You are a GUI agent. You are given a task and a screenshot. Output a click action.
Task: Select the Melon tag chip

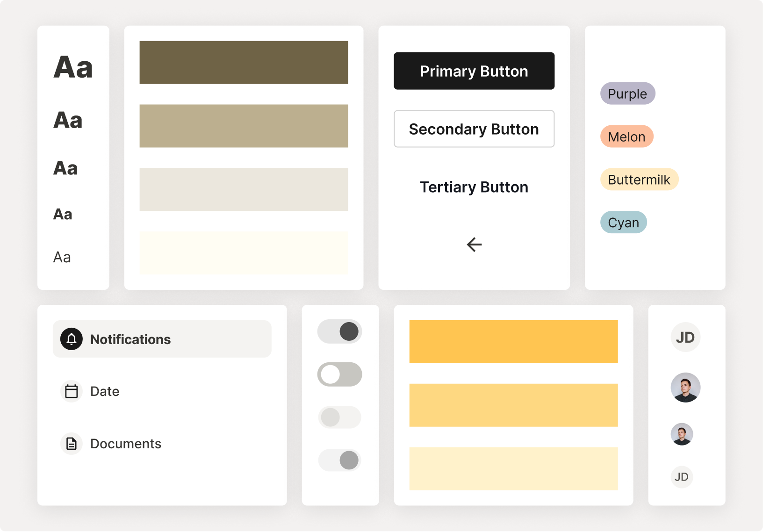[x=626, y=137]
